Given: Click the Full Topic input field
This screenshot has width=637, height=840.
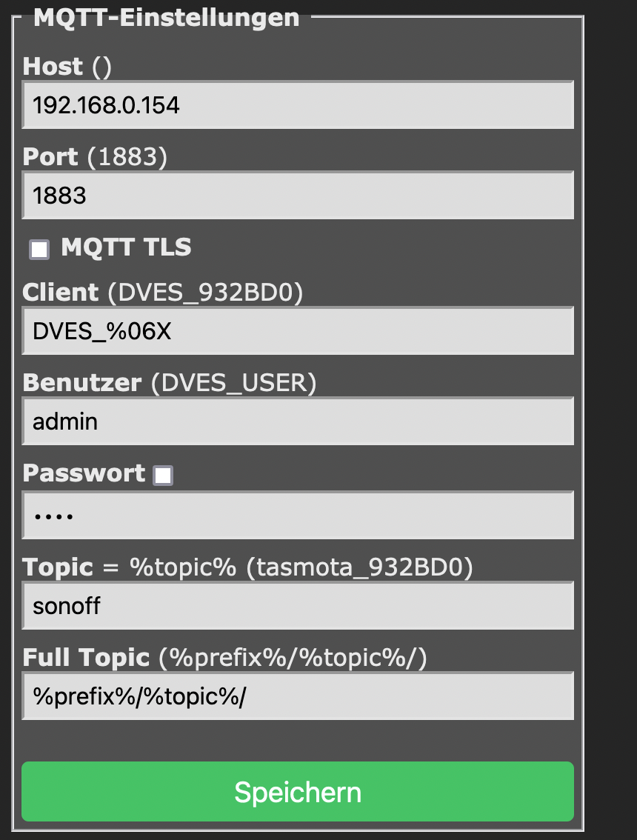Looking at the screenshot, I should [298, 696].
